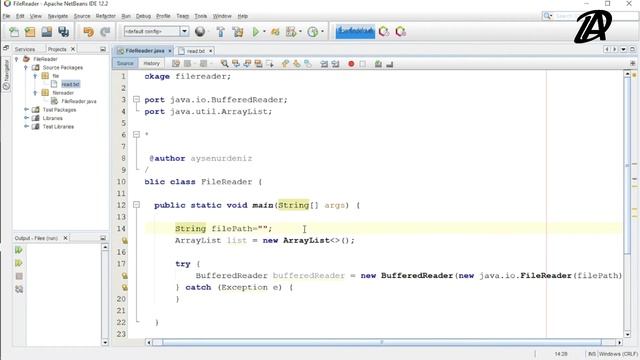
Task: Click the last icon in main toolbar
Action: click(400, 31)
